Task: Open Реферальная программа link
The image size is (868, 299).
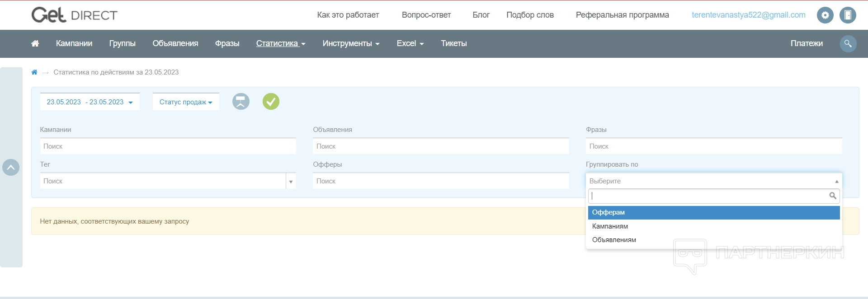Action: click(x=623, y=15)
